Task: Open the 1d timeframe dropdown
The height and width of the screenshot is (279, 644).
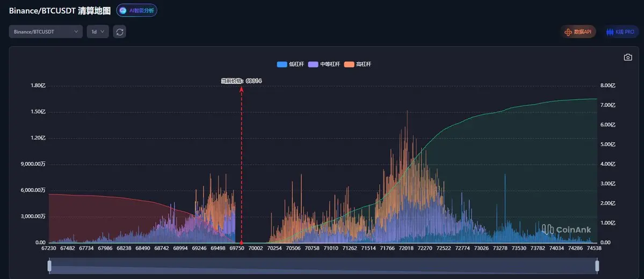Action: click(98, 32)
